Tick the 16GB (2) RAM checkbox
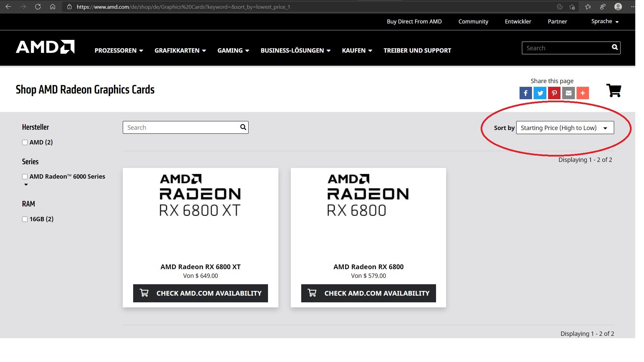The width and height of the screenshot is (644, 362). coord(25,219)
